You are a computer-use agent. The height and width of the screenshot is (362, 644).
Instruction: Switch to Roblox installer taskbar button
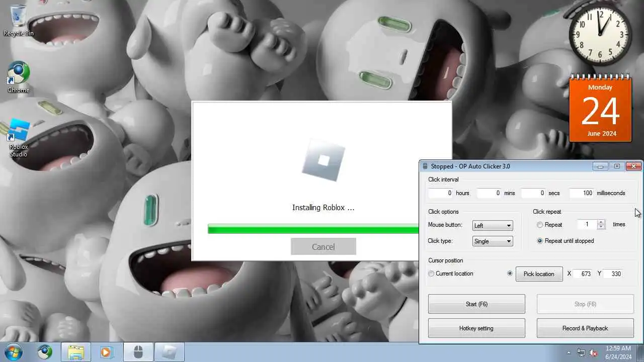170,352
